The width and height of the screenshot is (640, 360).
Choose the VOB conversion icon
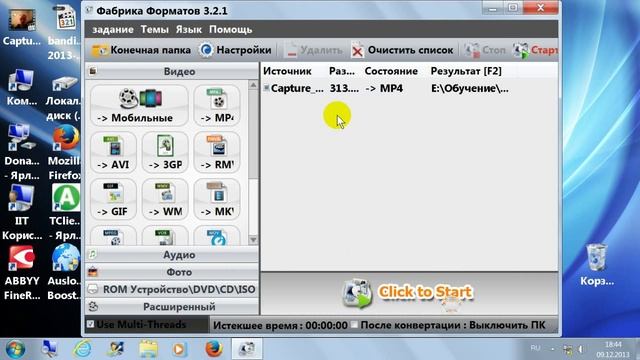pyautogui.click(x=165, y=236)
